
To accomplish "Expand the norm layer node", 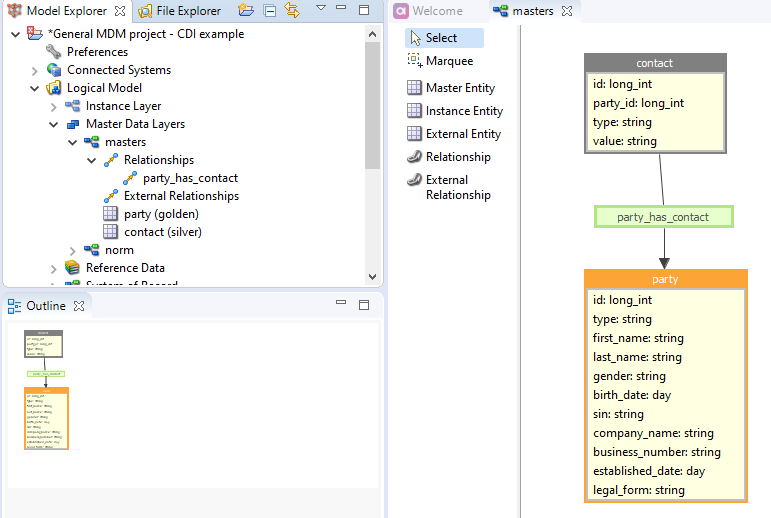I will tap(73, 250).
